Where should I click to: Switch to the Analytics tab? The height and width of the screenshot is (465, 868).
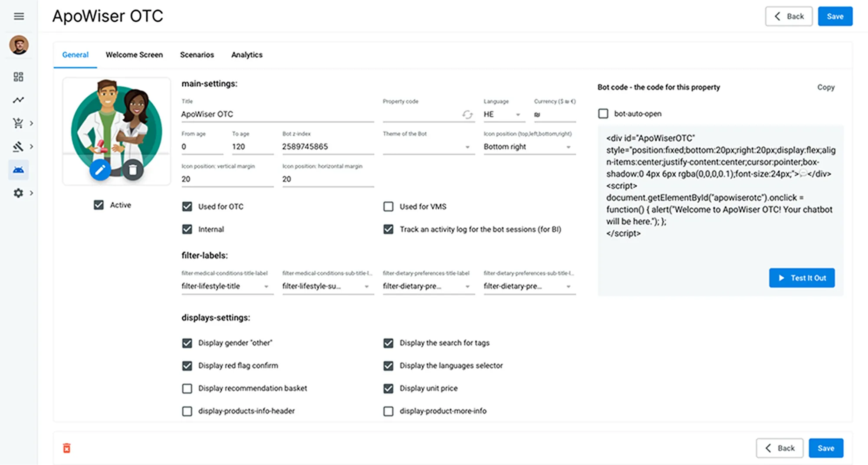pyautogui.click(x=247, y=55)
